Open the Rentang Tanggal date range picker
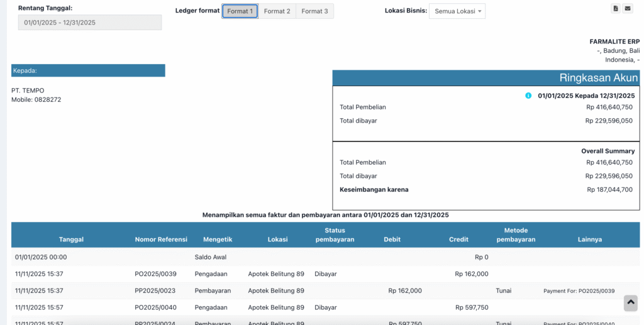Image resolution: width=644 pixels, height=325 pixels. (90, 23)
